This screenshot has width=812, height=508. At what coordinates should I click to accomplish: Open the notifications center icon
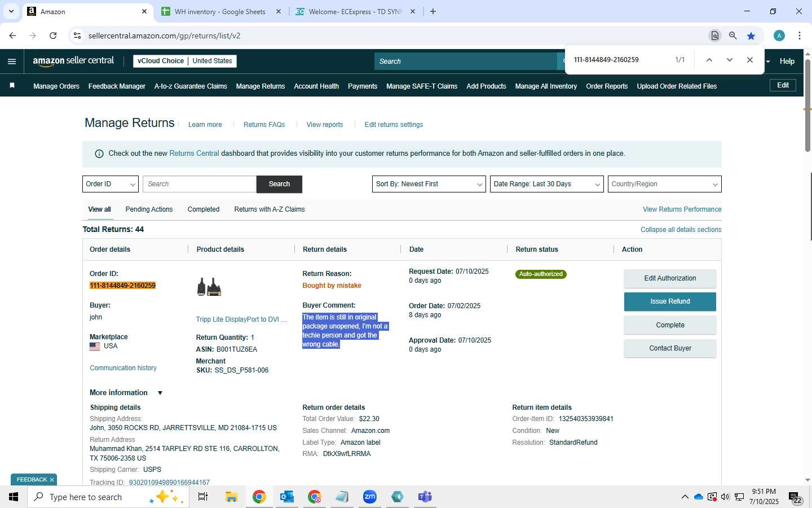click(795, 498)
